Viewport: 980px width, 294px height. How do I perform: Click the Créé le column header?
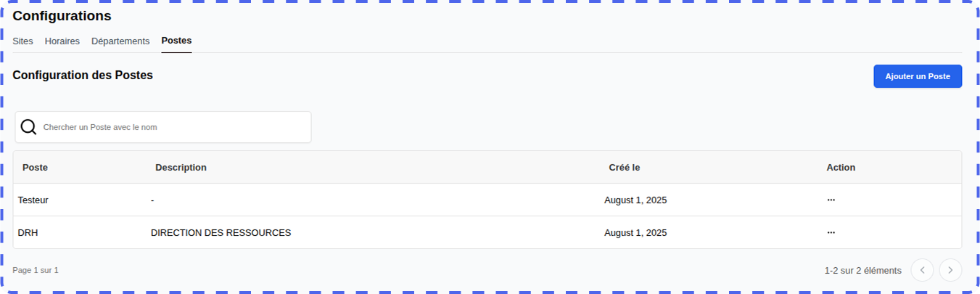point(624,168)
